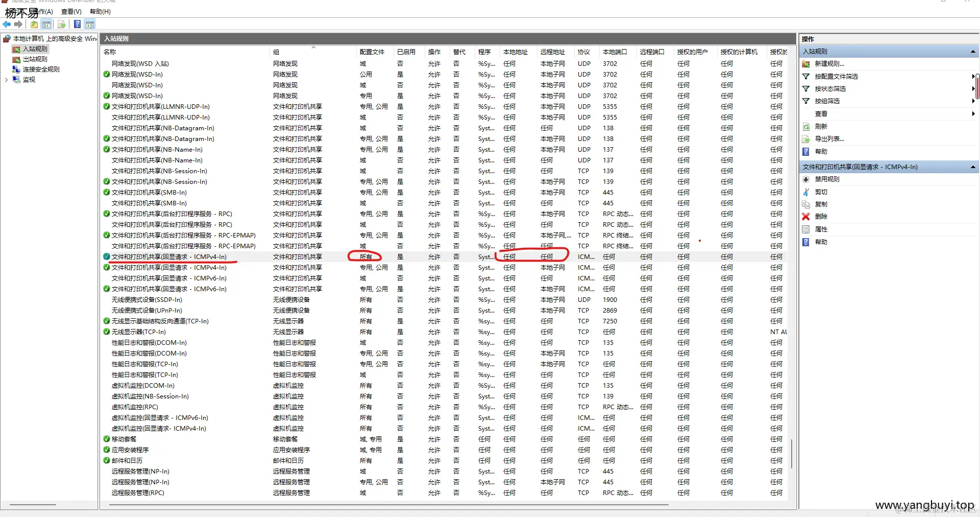
Task: Click the rules list horizontal scrollbar
Action: [388, 505]
